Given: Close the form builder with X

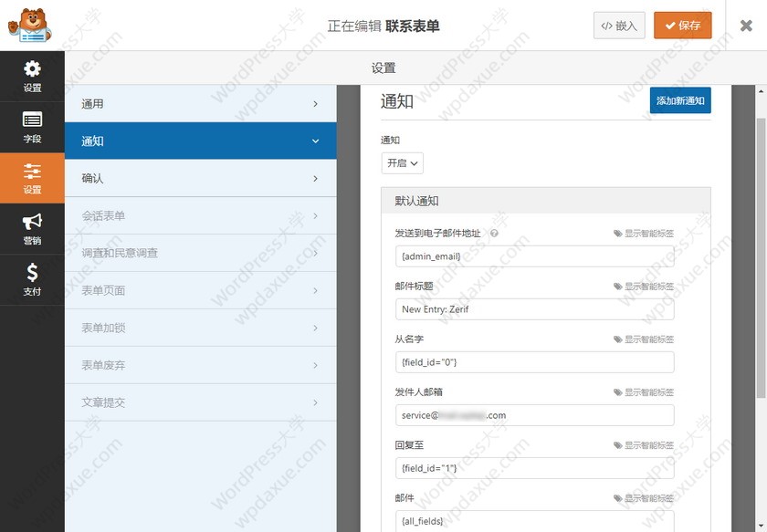Looking at the screenshot, I should pos(746,26).
